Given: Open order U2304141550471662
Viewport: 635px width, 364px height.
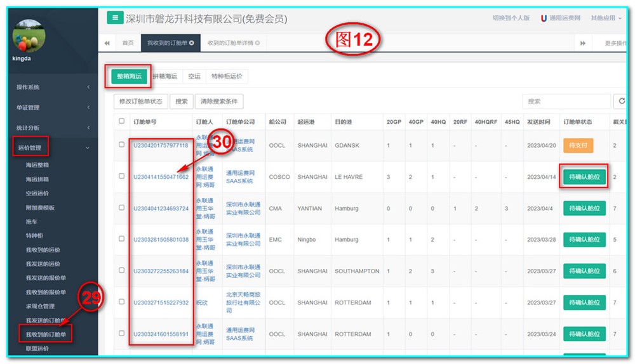Looking at the screenshot, I should point(161,177).
